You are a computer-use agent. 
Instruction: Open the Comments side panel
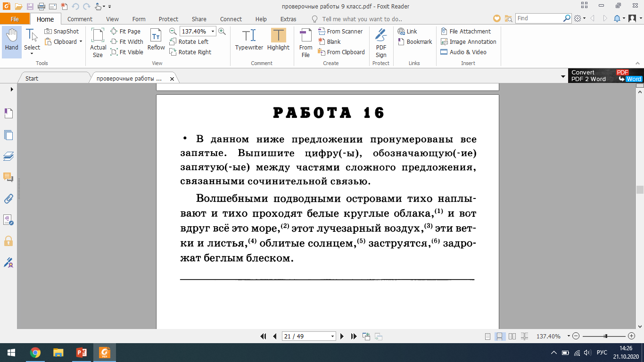coord(8,177)
